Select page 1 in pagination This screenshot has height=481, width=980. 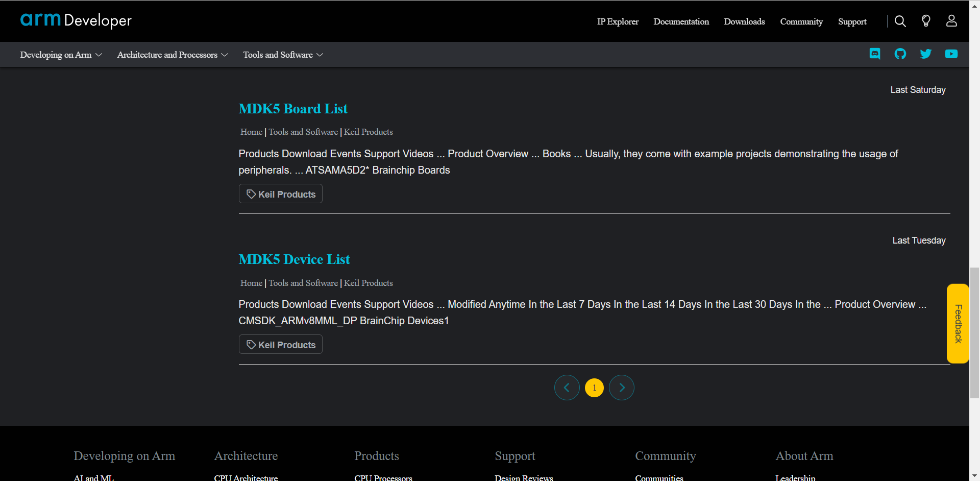(594, 388)
